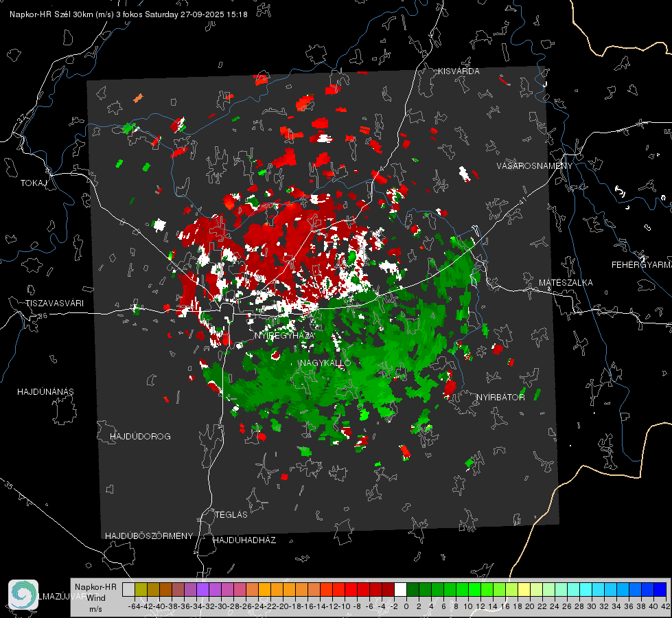
Task: Select the NYÍRBÁTOR label
Action: pyautogui.click(x=500, y=398)
